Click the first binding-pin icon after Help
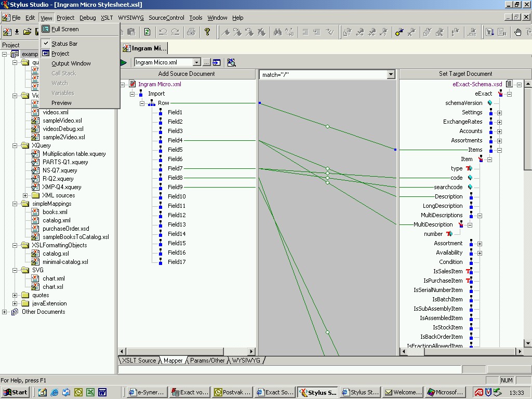 point(225,32)
